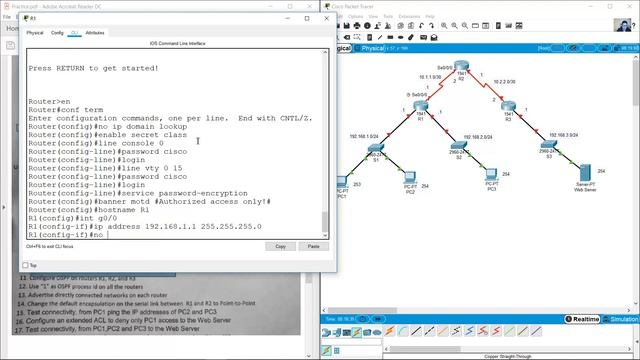Click the CLI vertical scrollbar thumb

coord(325,222)
